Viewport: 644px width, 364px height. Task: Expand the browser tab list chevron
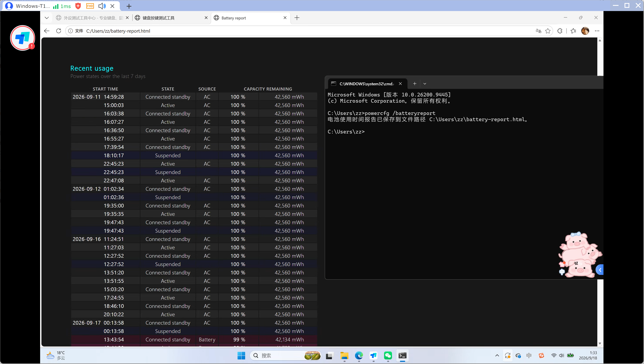[47, 18]
